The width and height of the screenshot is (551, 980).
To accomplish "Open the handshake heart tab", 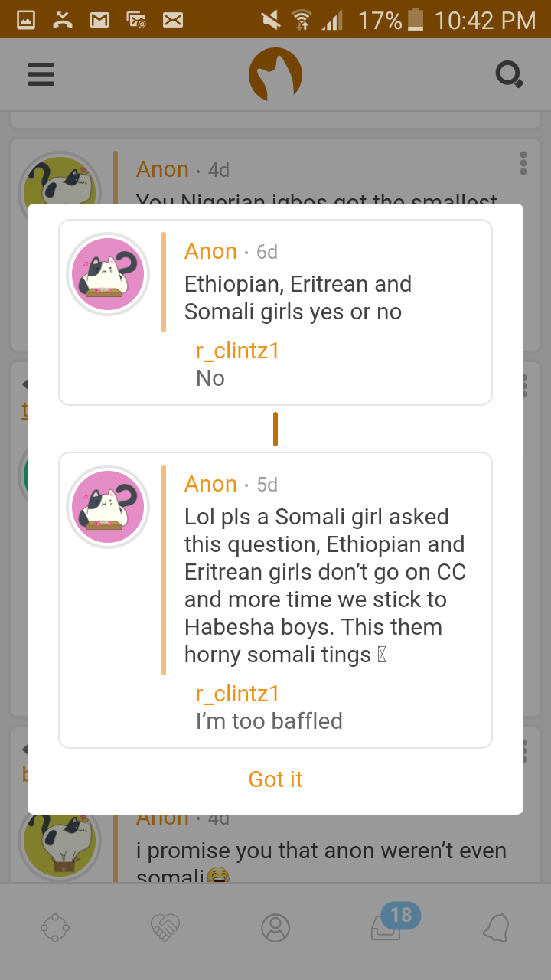I will 165,928.
